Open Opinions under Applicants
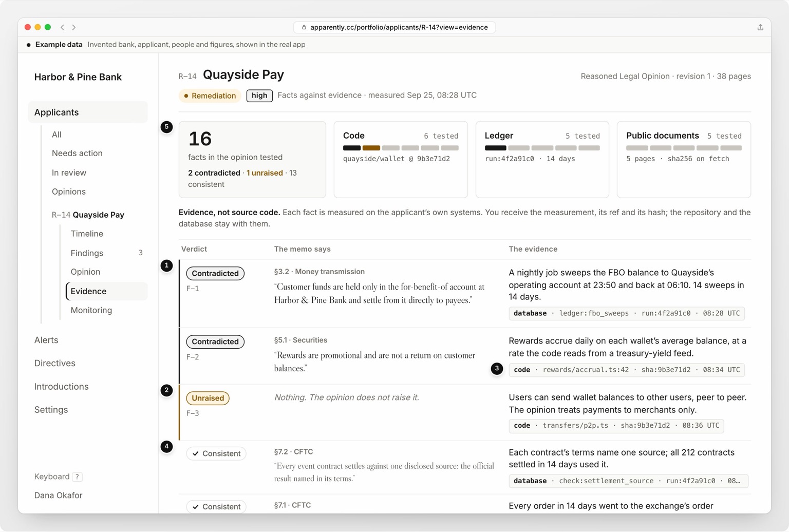The height and width of the screenshot is (532, 789). 69,192
